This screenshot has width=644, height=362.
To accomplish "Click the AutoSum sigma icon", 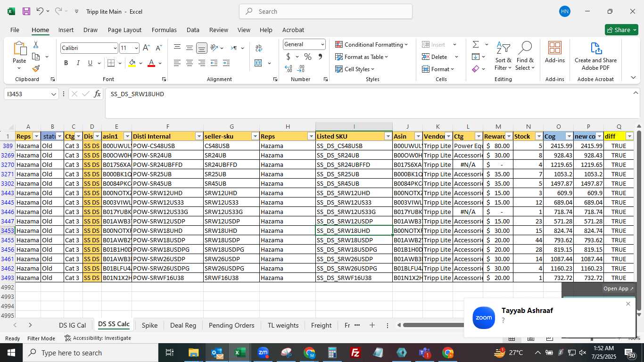I will click(475, 44).
